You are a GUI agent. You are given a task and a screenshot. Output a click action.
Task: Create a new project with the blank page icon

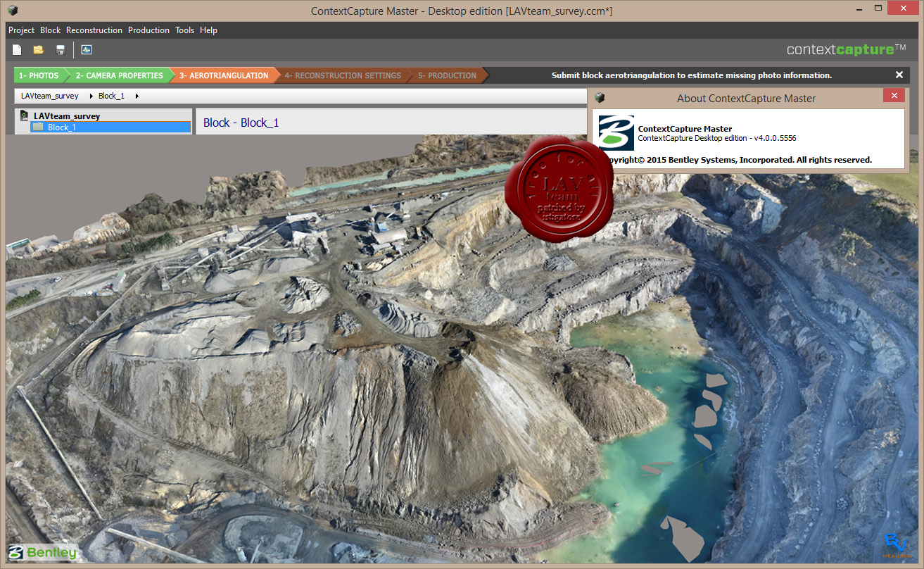pyautogui.click(x=17, y=50)
